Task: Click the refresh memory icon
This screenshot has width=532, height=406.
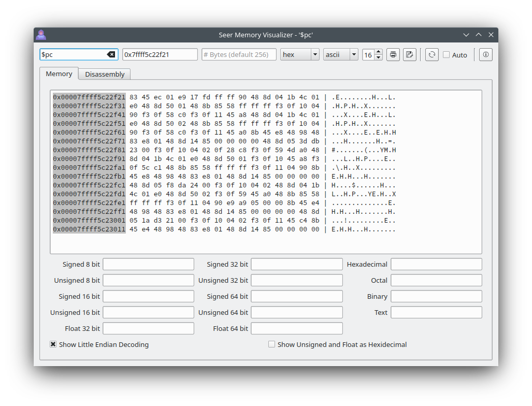Action: pos(432,54)
